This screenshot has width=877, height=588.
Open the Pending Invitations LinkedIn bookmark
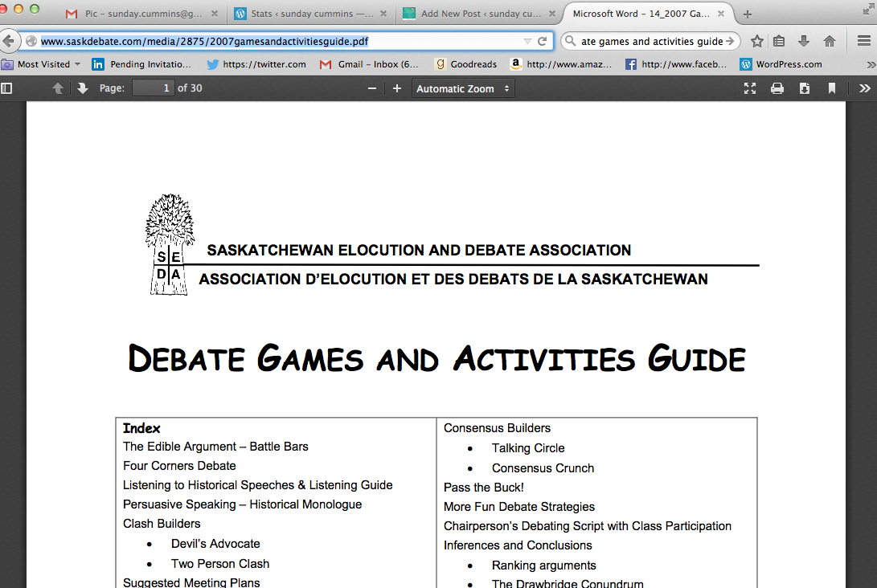tap(142, 64)
